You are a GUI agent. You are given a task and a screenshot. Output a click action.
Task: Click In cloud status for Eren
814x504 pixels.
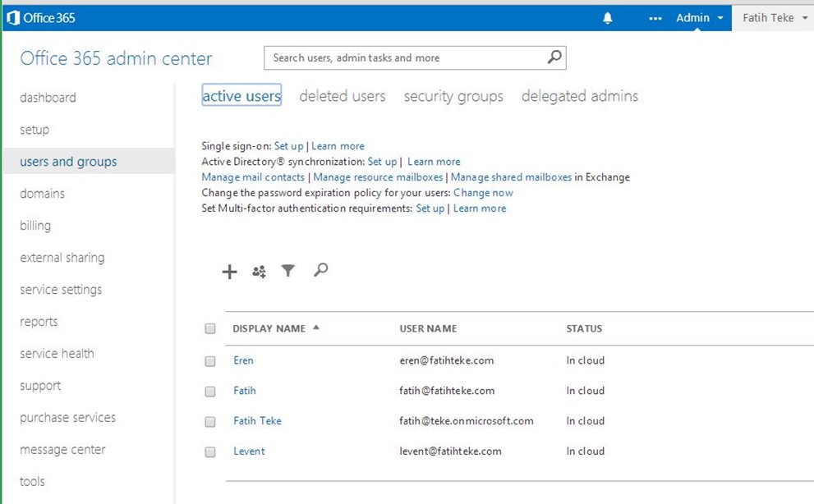tap(586, 360)
